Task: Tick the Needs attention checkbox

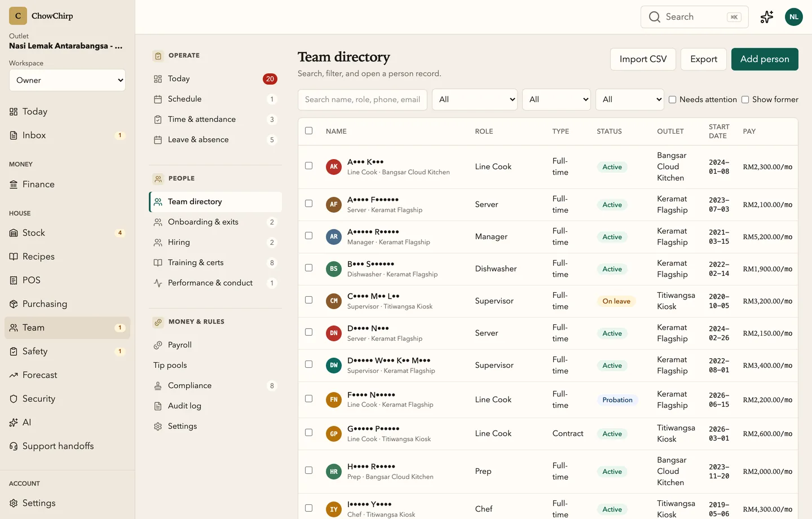Action: [672, 100]
